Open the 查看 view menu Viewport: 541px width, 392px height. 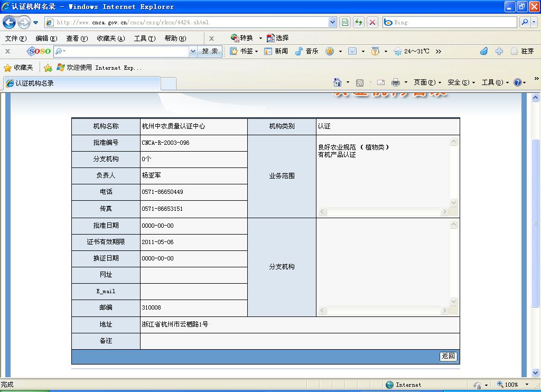point(77,38)
